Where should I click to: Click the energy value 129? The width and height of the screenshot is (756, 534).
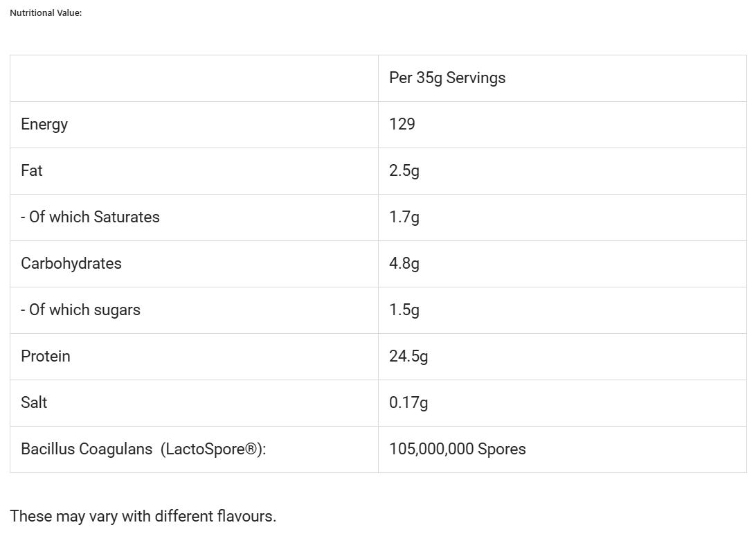click(402, 125)
